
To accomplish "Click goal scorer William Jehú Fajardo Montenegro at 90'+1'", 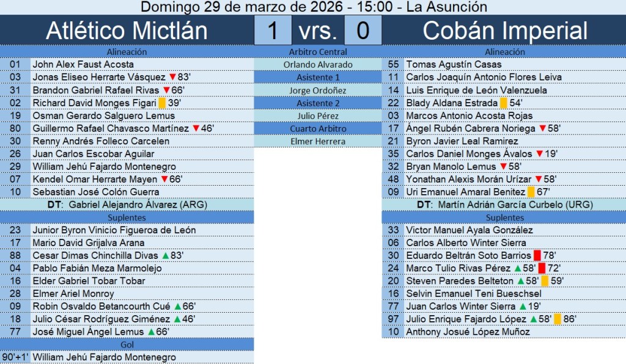I will click(x=104, y=357).
